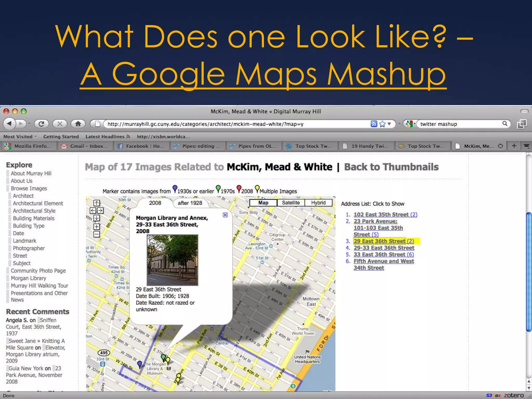
Task: Pan the map down with arrow control
Action: tap(97, 218)
